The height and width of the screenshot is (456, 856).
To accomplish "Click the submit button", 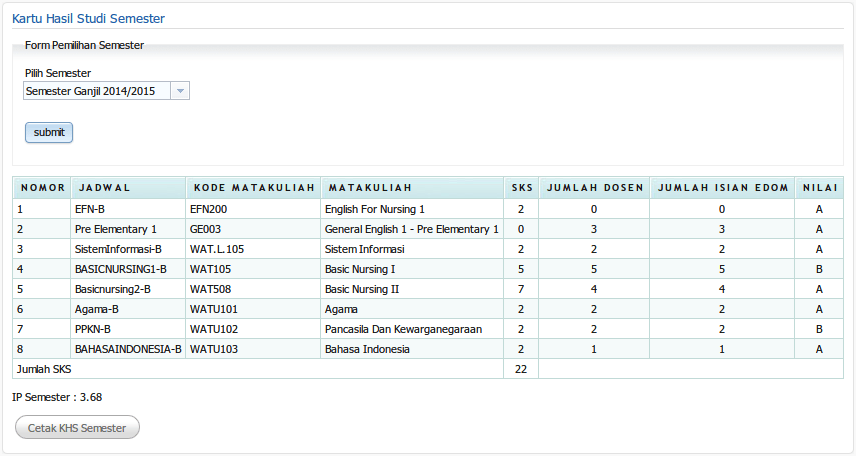I will pos(49,133).
